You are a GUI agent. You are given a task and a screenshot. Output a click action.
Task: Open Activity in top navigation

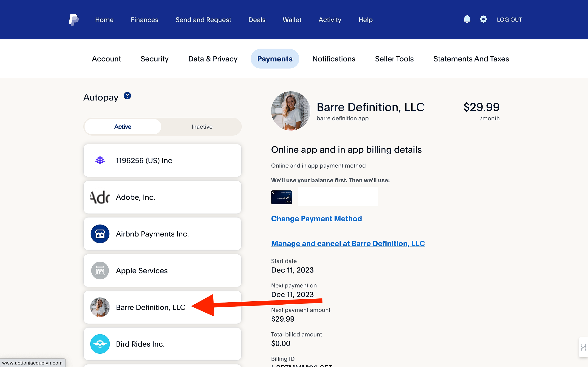point(330,20)
